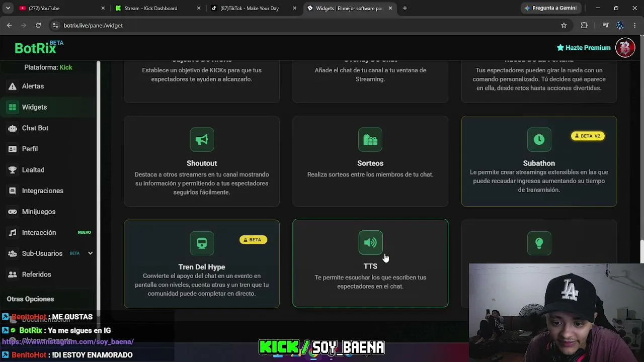Click Pregunta a Gemini button
Viewport: 644px width, 362px height.
point(550,8)
